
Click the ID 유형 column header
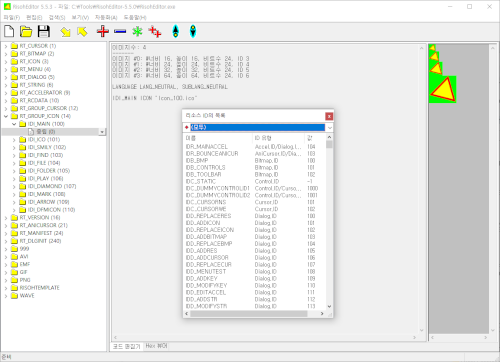click(x=279, y=138)
